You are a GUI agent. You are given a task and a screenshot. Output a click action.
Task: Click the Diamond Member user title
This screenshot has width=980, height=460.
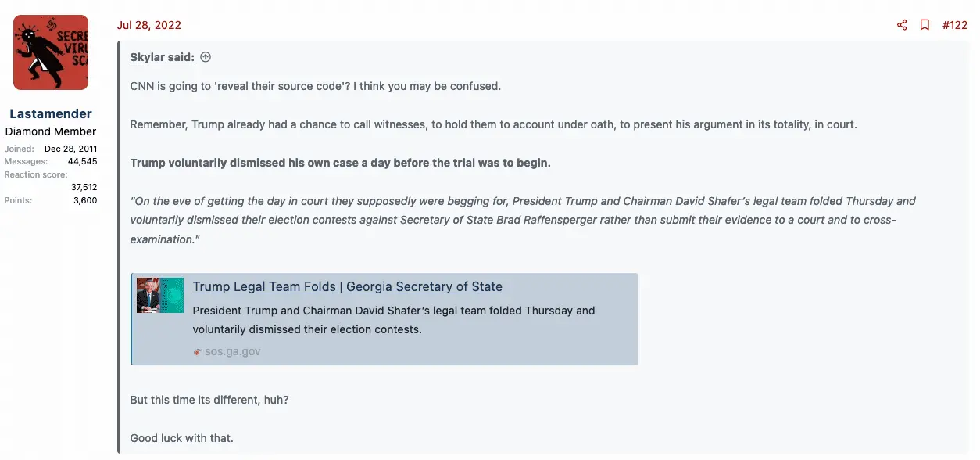click(51, 131)
